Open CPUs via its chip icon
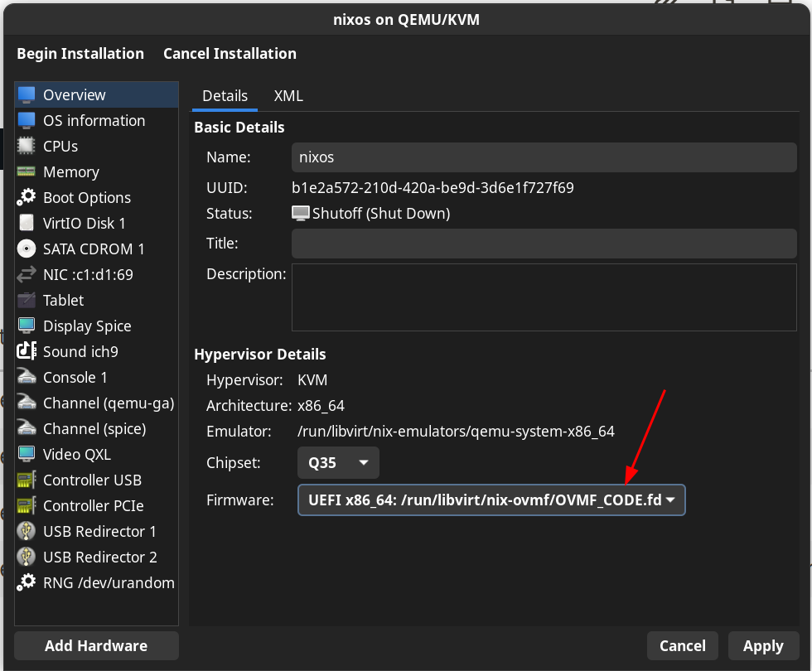This screenshot has height=671, width=812. coord(27,146)
